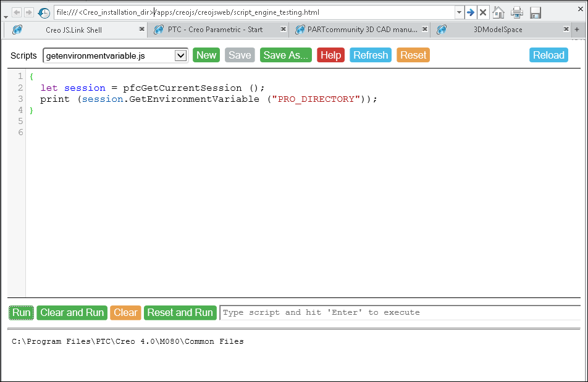Screen dimensions: 588x382
Task: Click the script command input field
Action: click(400, 313)
